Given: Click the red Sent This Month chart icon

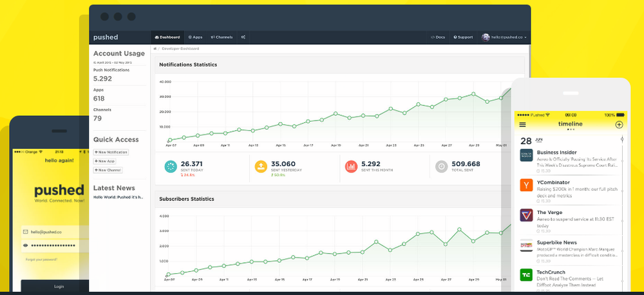Looking at the screenshot, I should 351,166.
